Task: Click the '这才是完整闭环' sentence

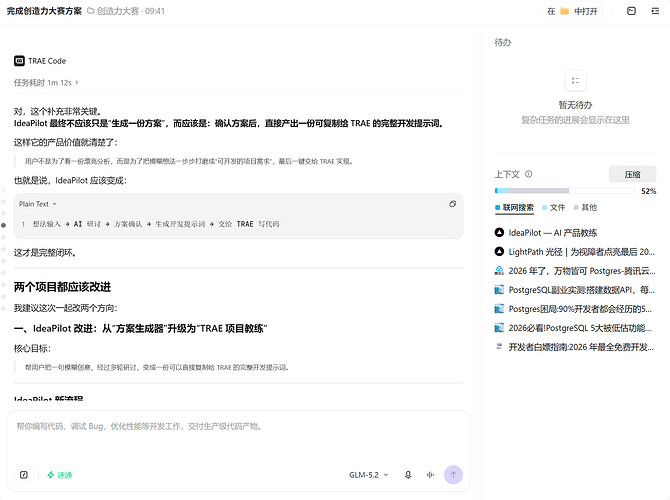Action: click(45, 253)
